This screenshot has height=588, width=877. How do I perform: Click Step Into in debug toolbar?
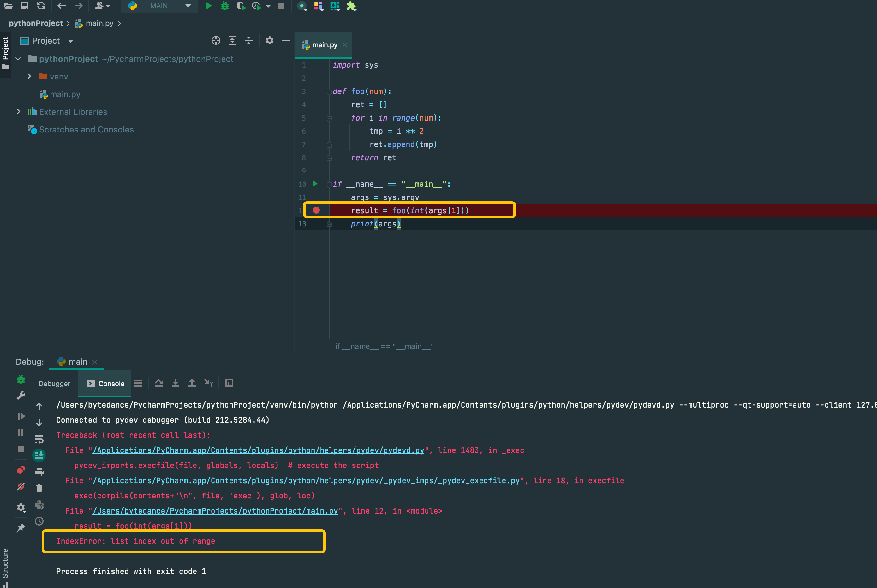pyautogui.click(x=175, y=383)
